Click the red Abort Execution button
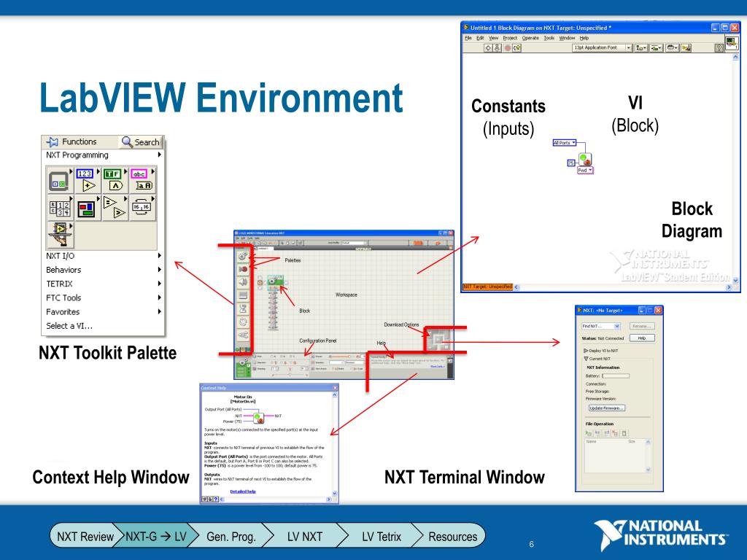The width and height of the screenshot is (747, 560). click(x=508, y=47)
